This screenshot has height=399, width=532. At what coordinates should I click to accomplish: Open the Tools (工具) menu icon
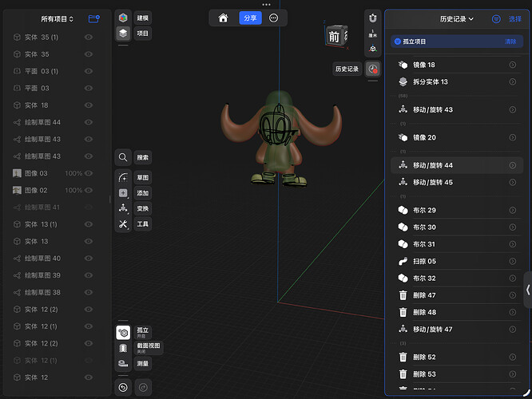pos(123,224)
